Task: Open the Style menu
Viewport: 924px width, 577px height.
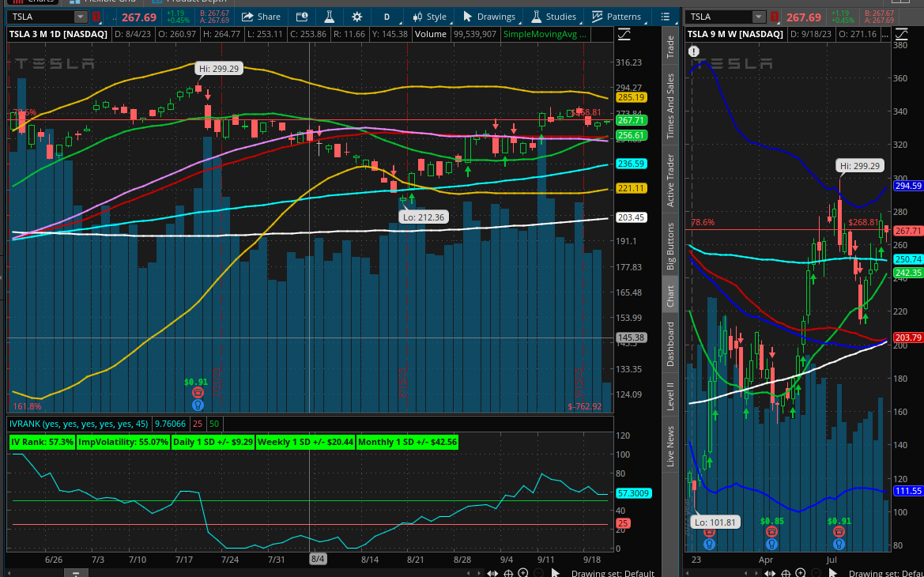Action: click(429, 17)
